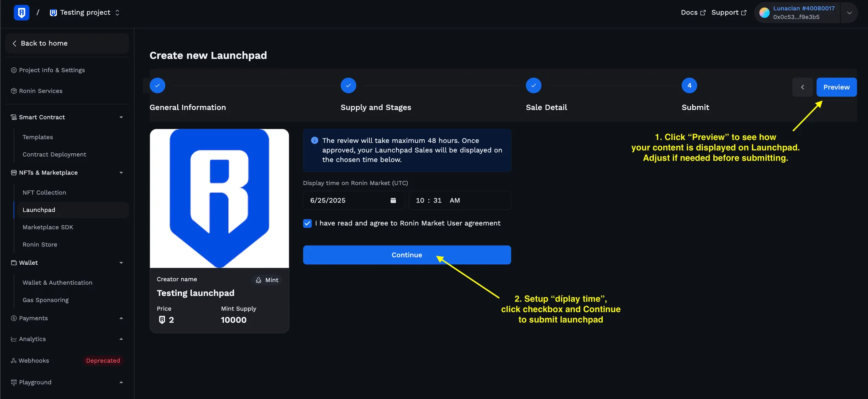Click the Testing launchpad title
The width and height of the screenshot is (868, 399).
195,293
